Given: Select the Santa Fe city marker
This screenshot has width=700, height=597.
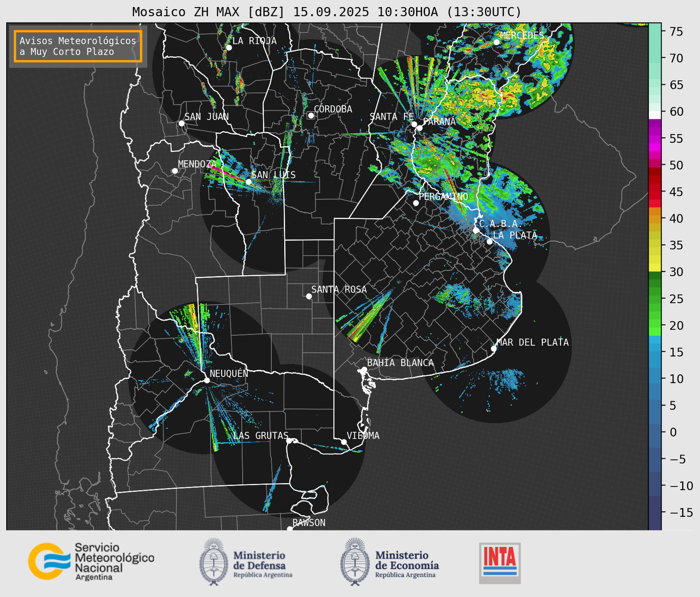Looking at the screenshot, I should tap(414, 124).
